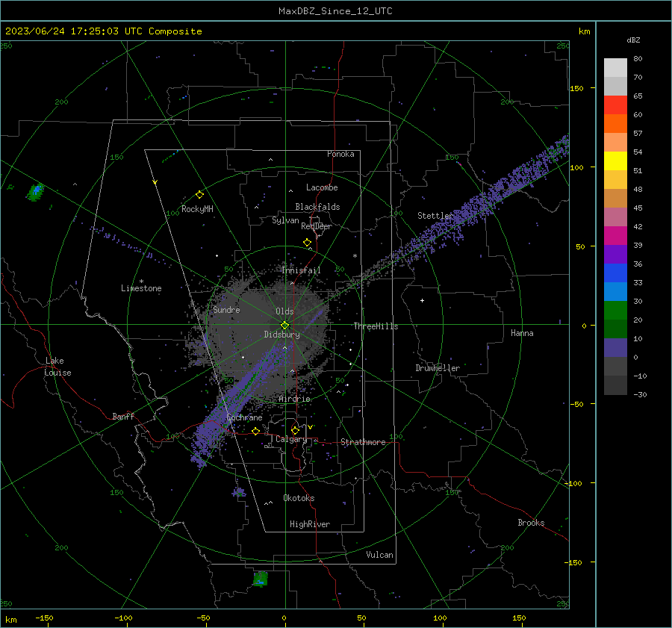Select the green 30 dBZ color swatch

tap(615, 311)
